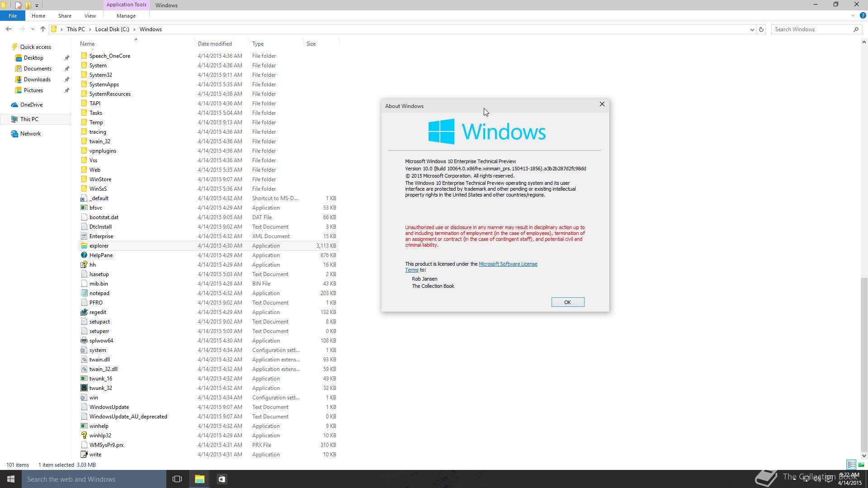Select Quick access in navigation pane
Viewport: 868px width, 488px height.
pyautogui.click(x=32, y=47)
